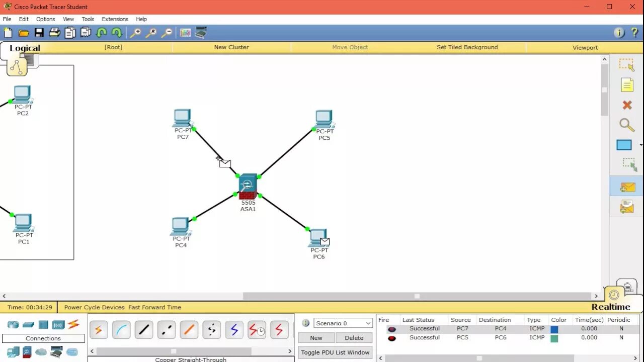Print using the printer toolbar icon

(x=54, y=33)
